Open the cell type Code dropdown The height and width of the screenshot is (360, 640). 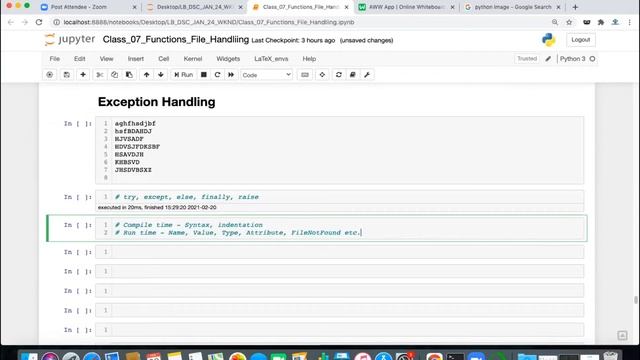(266, 75)
